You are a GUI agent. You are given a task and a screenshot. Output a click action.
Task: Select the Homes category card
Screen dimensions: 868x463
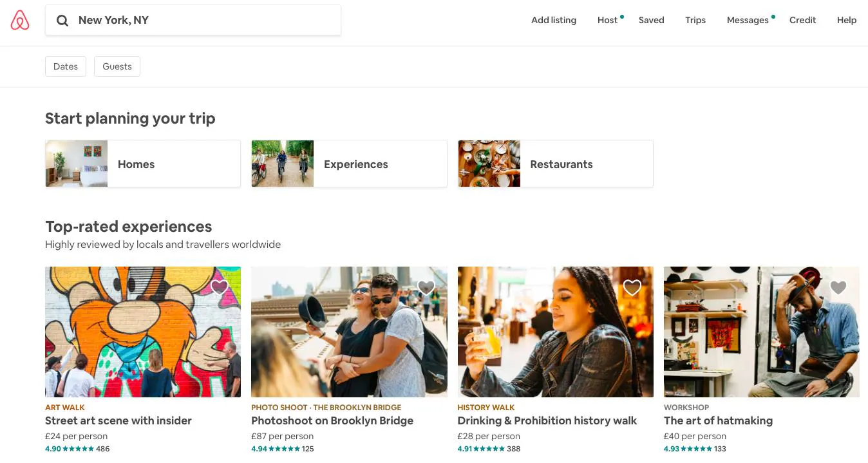point(143,164)
